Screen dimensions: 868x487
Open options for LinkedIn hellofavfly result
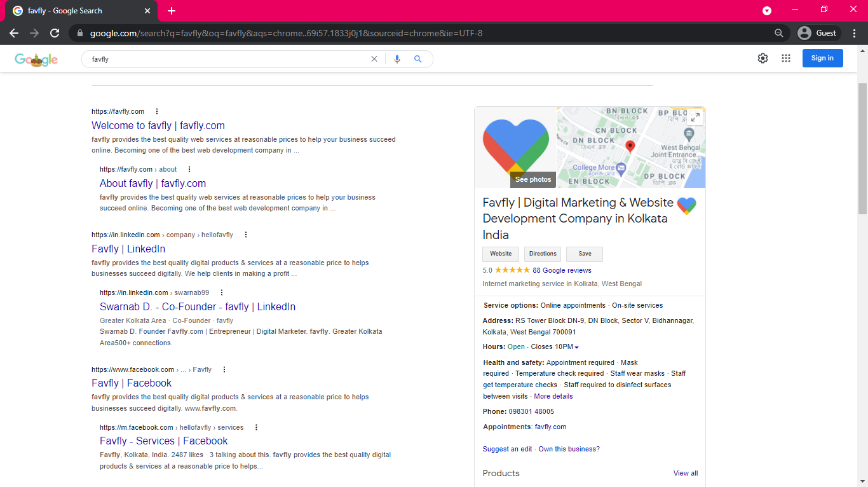[x=246, y=235]
